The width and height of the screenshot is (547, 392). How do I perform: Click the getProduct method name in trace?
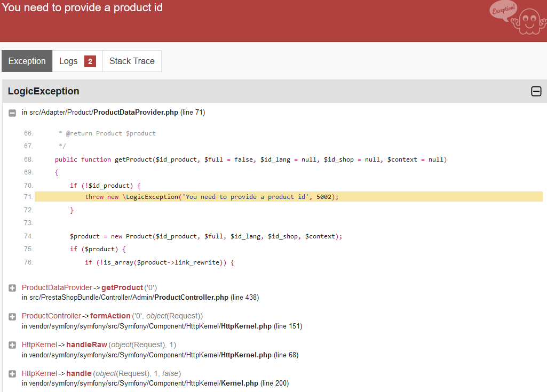pos(122,287)
